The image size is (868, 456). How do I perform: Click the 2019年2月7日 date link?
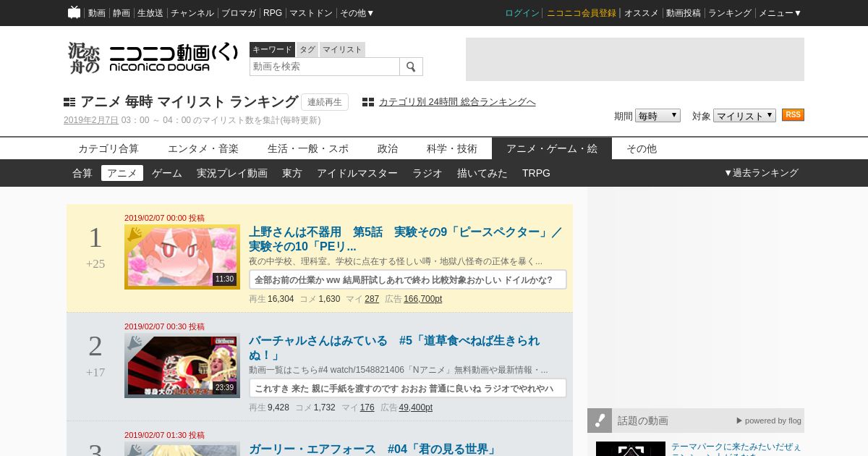pyautogui.click(x=91, y=120)
